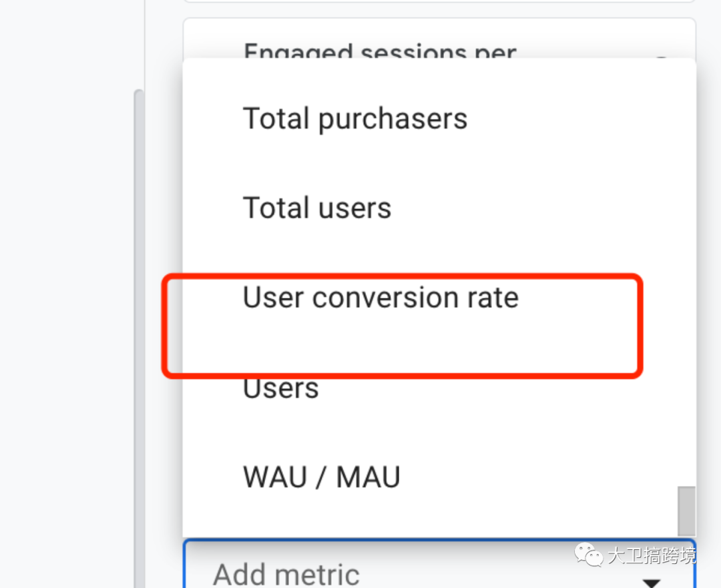Pick the "User conversion rate" metric
The width and height of the screenshot is (721, 588).
[380, 298]
